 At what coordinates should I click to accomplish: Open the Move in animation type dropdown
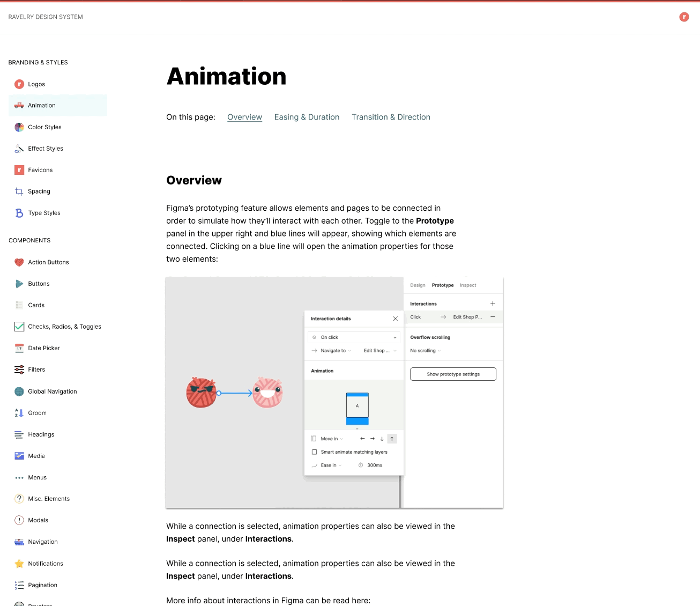(x=328, y=439)
